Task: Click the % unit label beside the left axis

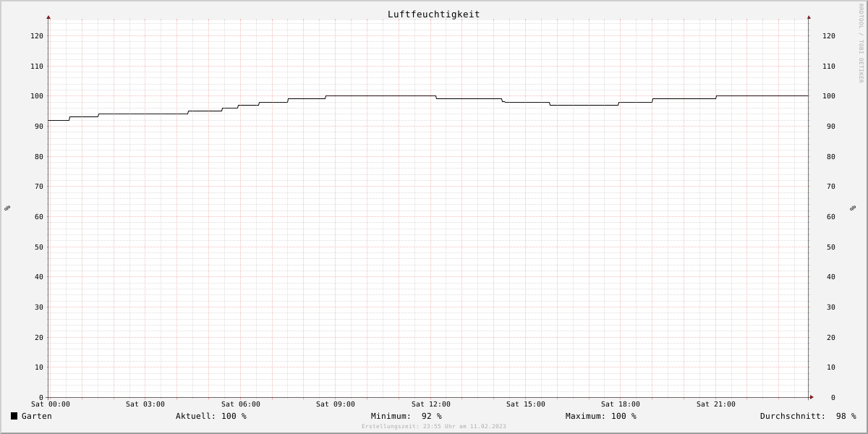Action: click(x=7, y=208)
